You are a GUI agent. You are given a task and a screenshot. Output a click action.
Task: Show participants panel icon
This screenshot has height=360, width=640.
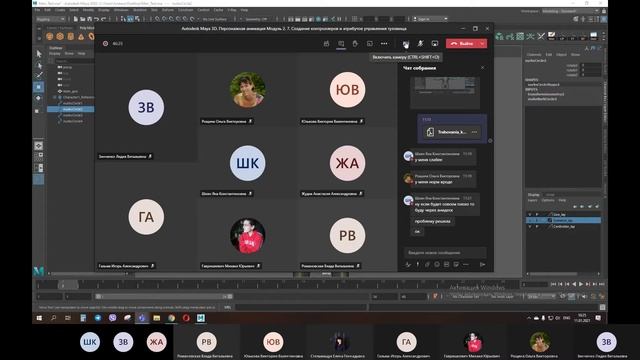point(327,44)
